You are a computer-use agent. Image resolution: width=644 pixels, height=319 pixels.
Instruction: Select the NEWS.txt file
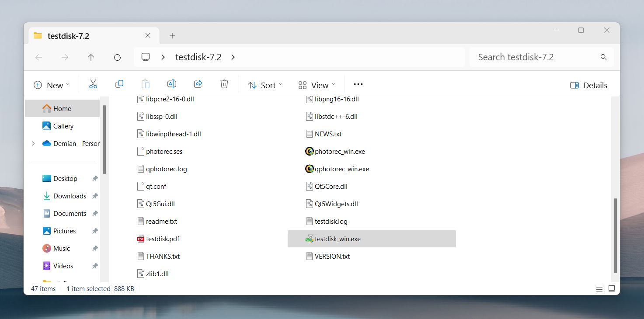tap(324, 134)
